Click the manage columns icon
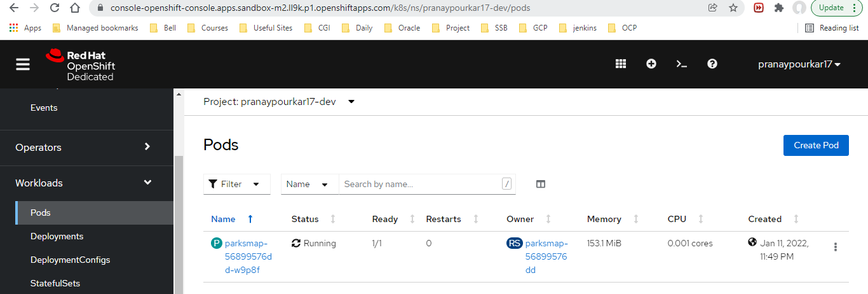868x294 pixels. click(541, 184)
